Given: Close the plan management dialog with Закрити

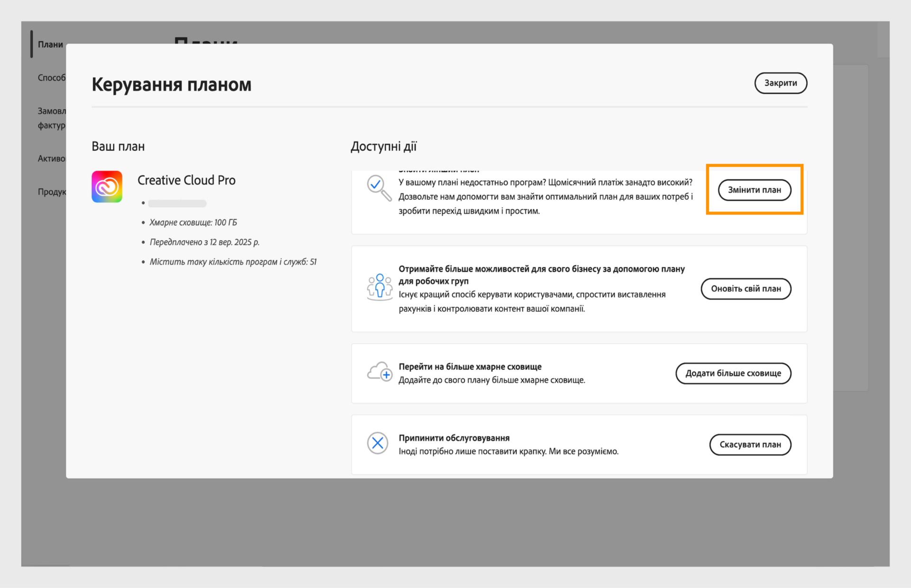Looking at the screenshot, I should [x=780, y=83].
